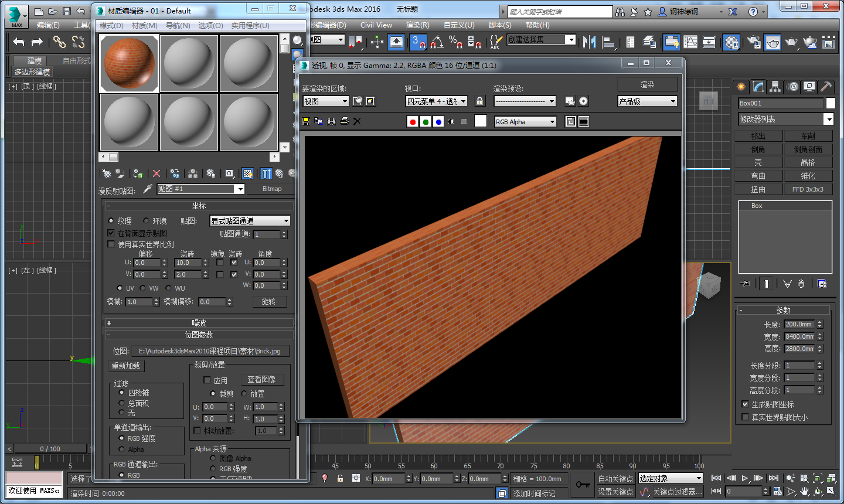Click the Brick.jpg bitmap path button

pos(210,351)
